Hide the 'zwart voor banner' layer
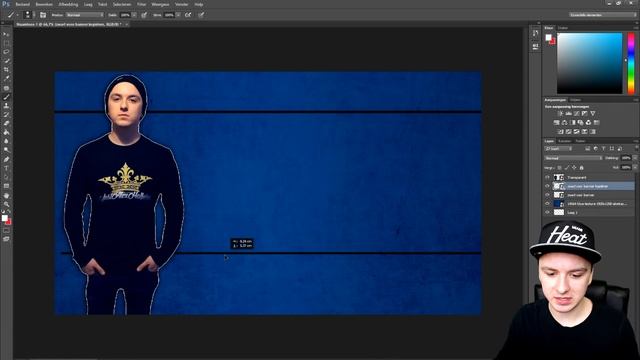The height and width of the screenshot is (360, 640). point(547,195)
